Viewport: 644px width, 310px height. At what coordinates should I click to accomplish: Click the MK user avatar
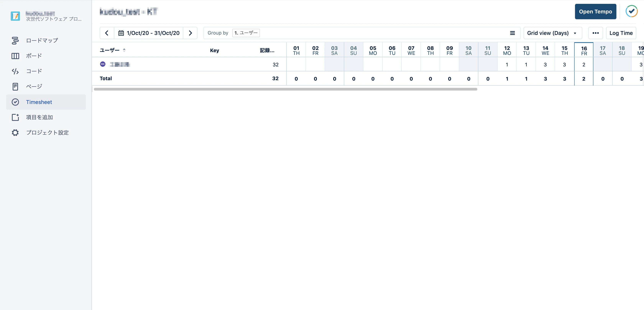click(x=103, y=64)
